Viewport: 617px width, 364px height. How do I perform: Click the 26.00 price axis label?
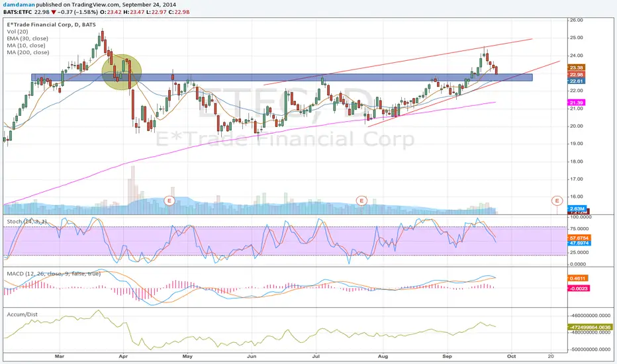pyautogui.click(x=577, y=20)
